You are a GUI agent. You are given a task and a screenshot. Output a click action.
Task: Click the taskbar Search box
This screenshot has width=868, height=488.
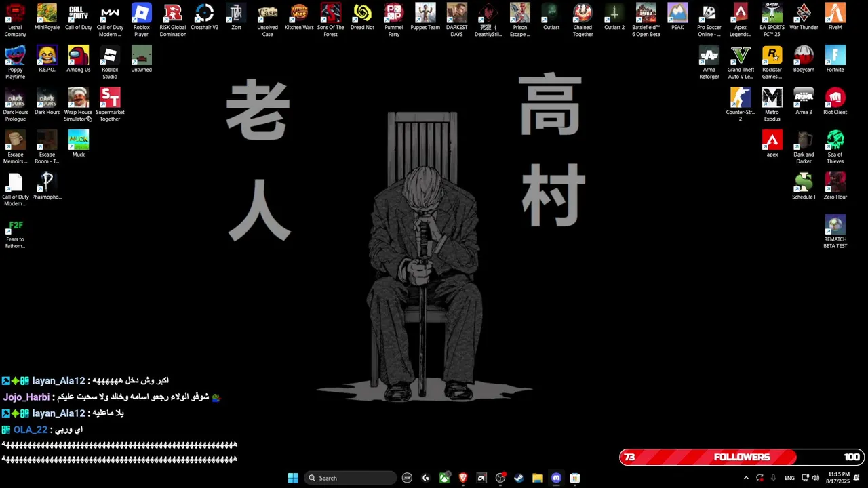[350, 478]
